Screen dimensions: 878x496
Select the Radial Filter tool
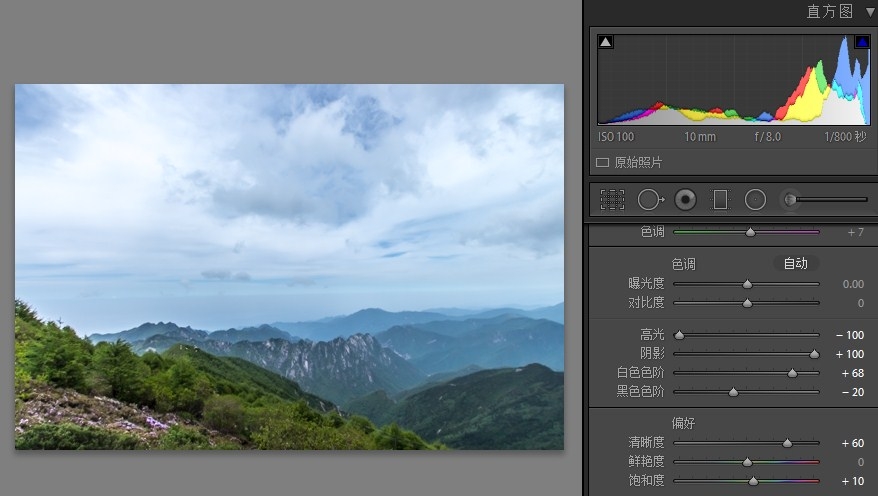coord(755,200)
